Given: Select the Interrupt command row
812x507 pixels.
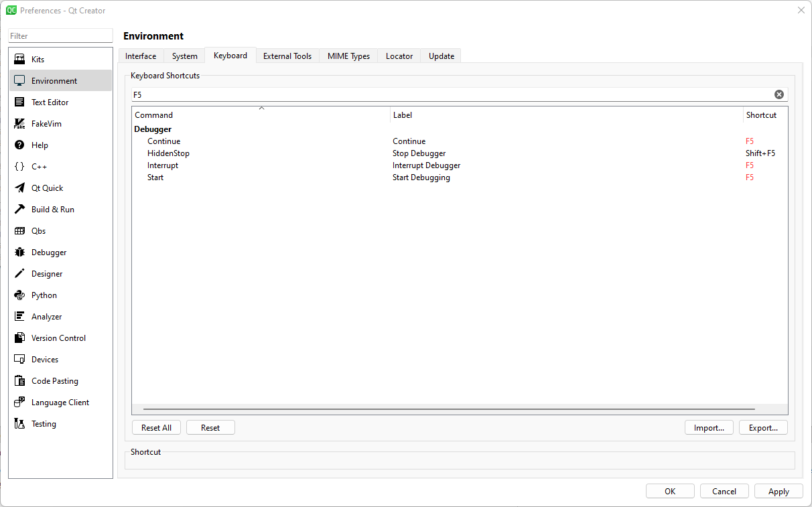Looking at the screenshot, I should point(460,165).
